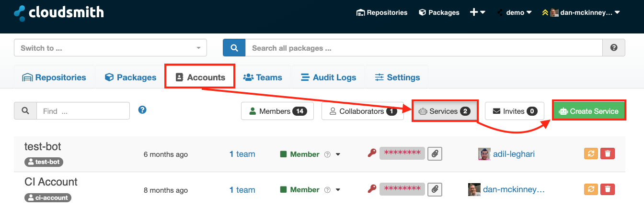
Task: Copy the API key for test-bot
Action: tap(435, 153)
